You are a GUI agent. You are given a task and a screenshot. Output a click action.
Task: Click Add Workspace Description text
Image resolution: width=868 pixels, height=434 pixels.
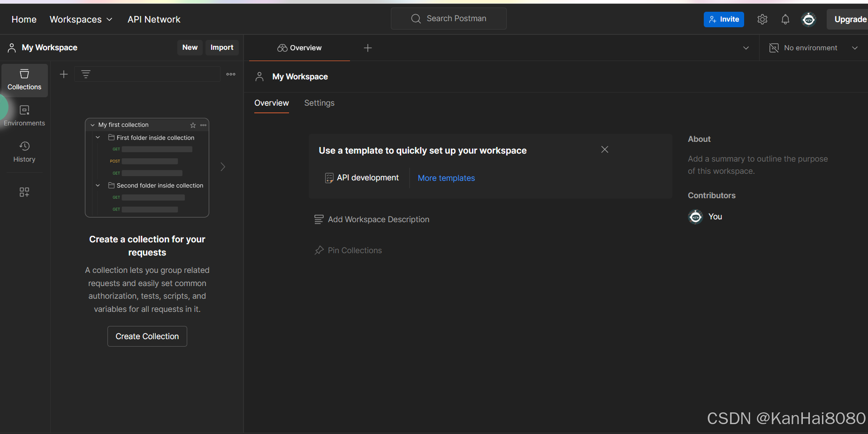379,219
